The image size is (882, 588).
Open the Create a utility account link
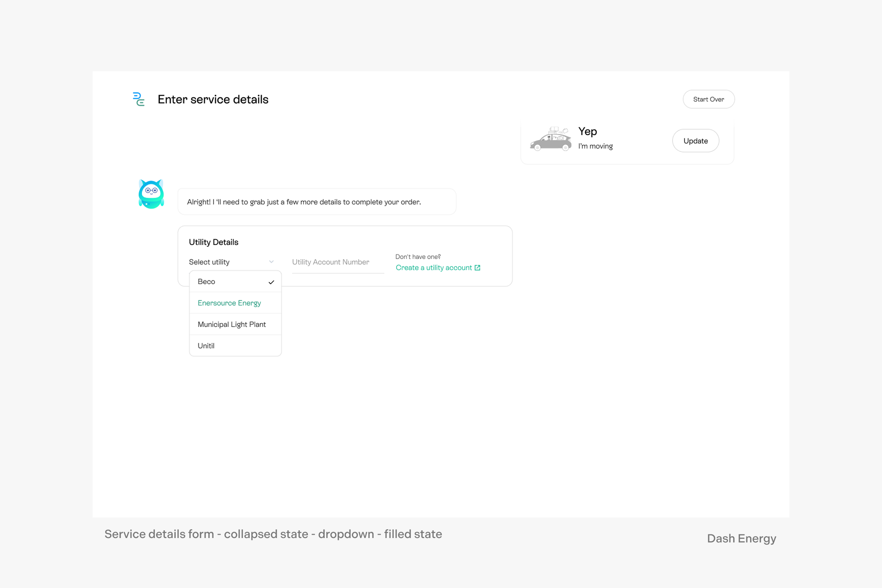click(434, 268)
